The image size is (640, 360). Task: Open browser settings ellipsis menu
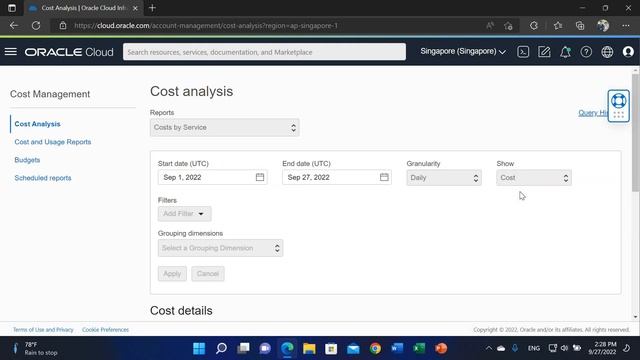pos(626,26)
